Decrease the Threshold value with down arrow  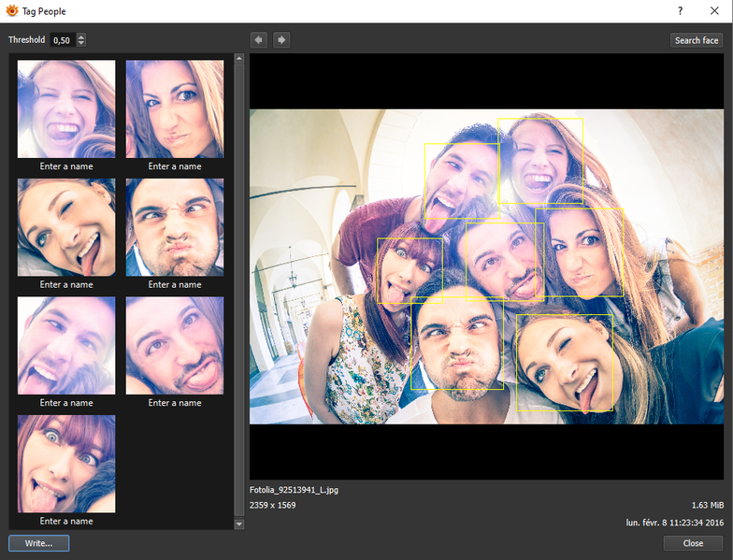click(x=81, y=43)
